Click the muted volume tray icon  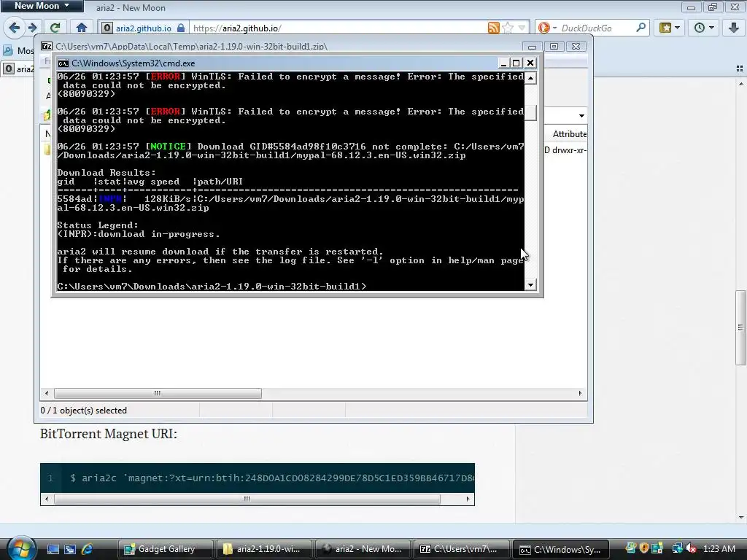point(692,548)
